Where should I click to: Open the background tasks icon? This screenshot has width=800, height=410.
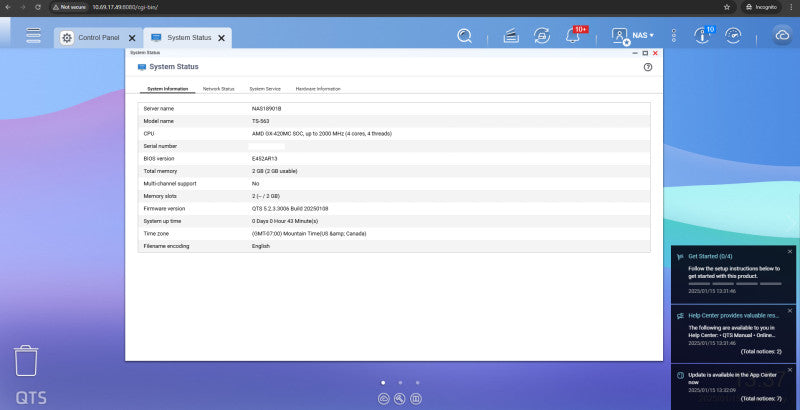point(511,36)
